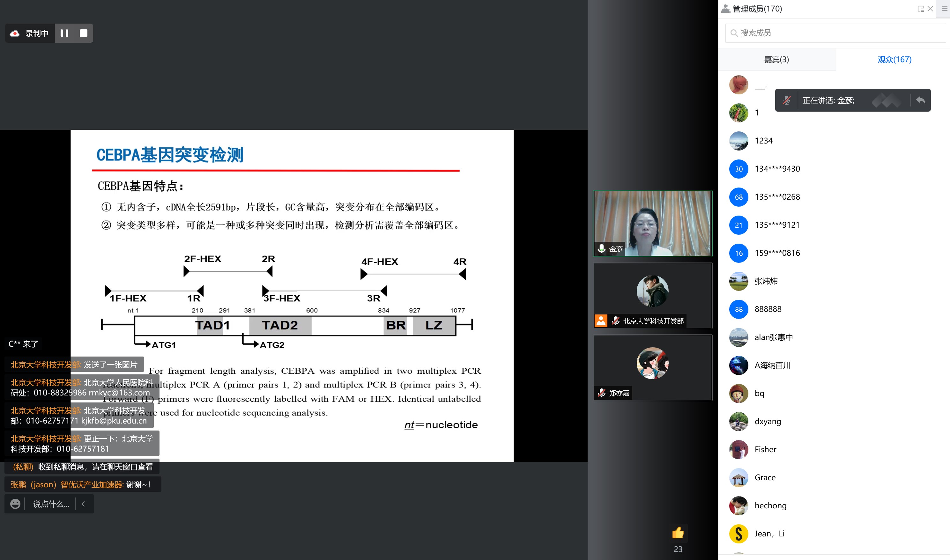The height and width of the screenshot is (560, 950).
Task: Pop out the member management panel
Action: [920, 9]
